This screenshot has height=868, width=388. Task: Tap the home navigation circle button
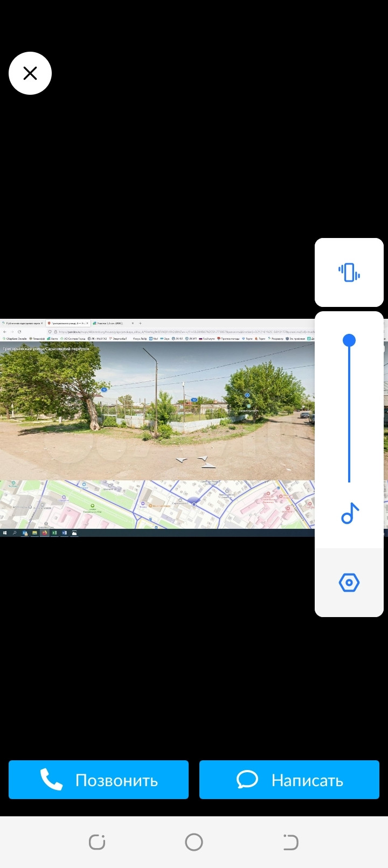point(194,842)
